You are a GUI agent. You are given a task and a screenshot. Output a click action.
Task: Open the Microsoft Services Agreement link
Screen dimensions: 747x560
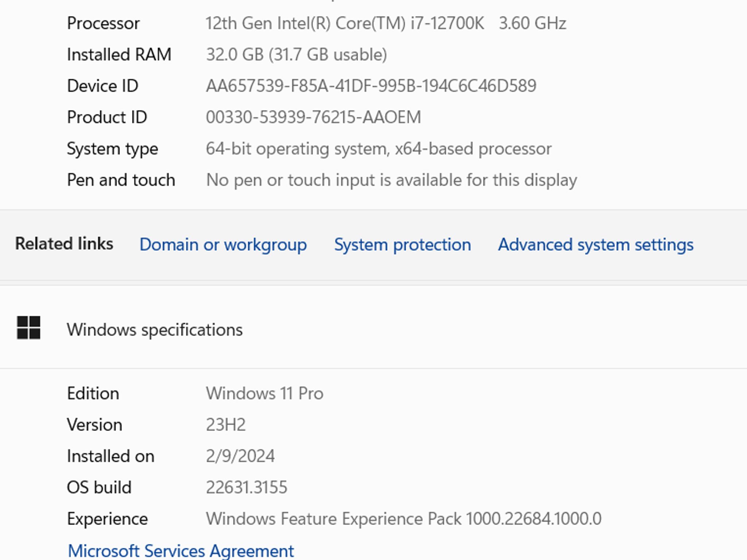coord(181,551)
